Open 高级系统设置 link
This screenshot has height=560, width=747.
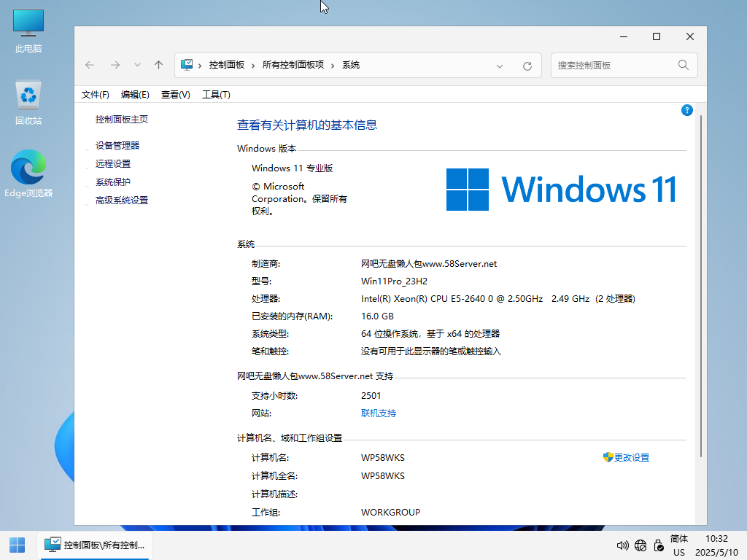click(x=122, y=200)
